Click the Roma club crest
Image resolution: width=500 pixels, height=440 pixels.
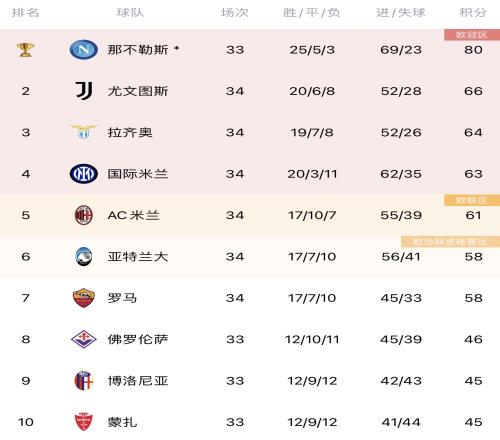click(84, 298)
